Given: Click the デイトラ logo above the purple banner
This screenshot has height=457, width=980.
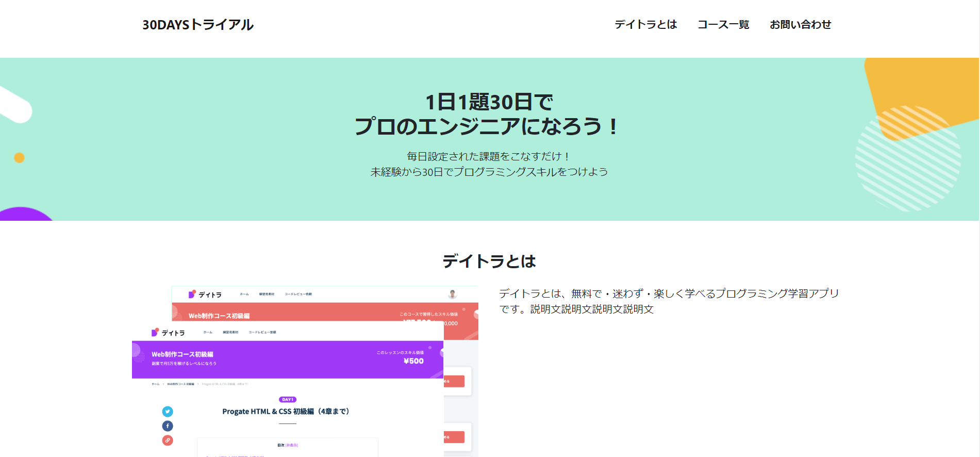Looking at the screenshot, I should (168, 333).
